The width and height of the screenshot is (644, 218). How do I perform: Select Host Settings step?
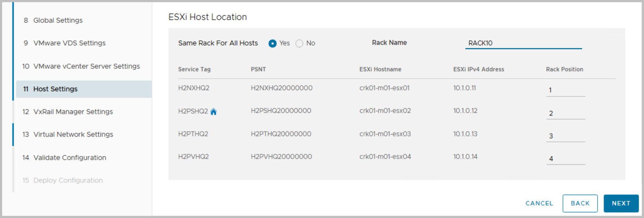coord(55,89)
